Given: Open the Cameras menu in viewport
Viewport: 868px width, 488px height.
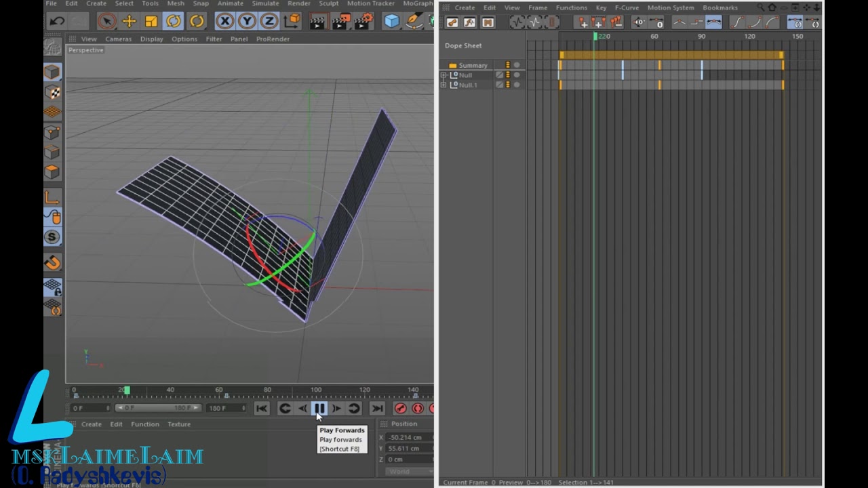Looking at the screenshot, I should coord(118,39).
